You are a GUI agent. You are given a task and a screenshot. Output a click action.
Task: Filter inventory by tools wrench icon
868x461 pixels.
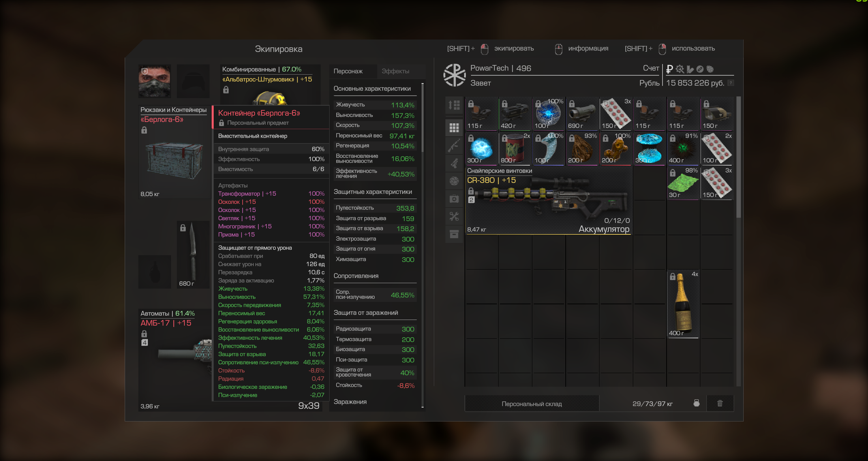454,216
